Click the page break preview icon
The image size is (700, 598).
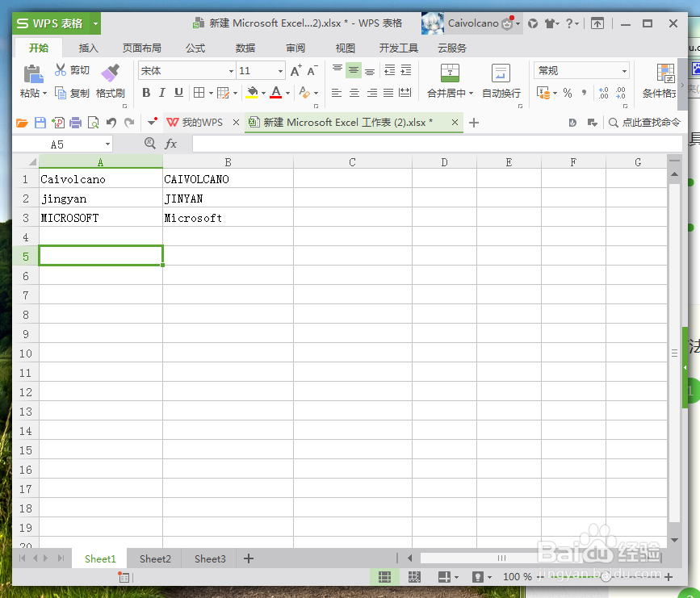tap(414, 577)
